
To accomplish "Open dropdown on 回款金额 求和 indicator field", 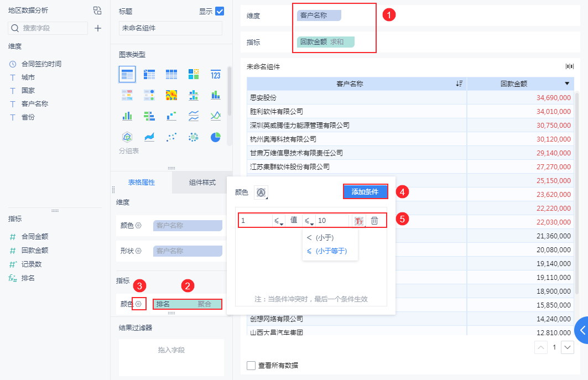I will 325,42.
